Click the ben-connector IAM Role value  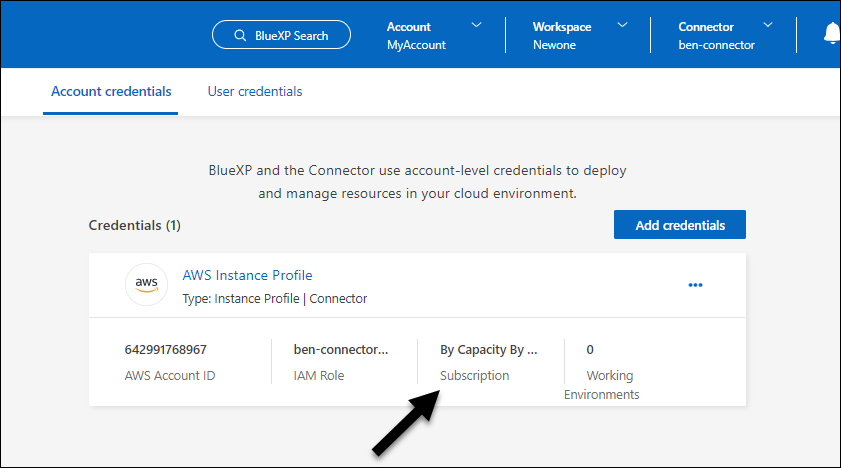coord(340,350)
